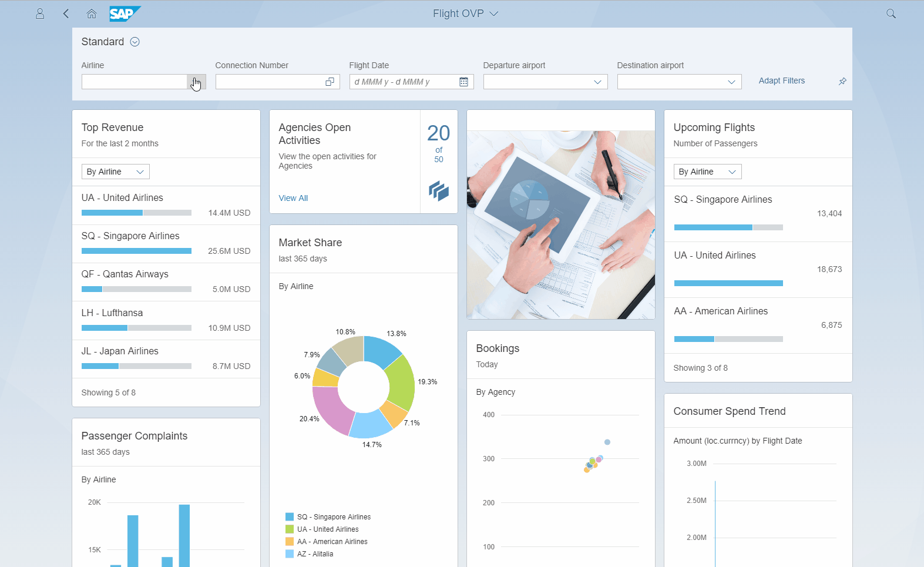This screenshot has height=567, width=924.
Task: Open the Standard variant selector
Action: (135, 42)
